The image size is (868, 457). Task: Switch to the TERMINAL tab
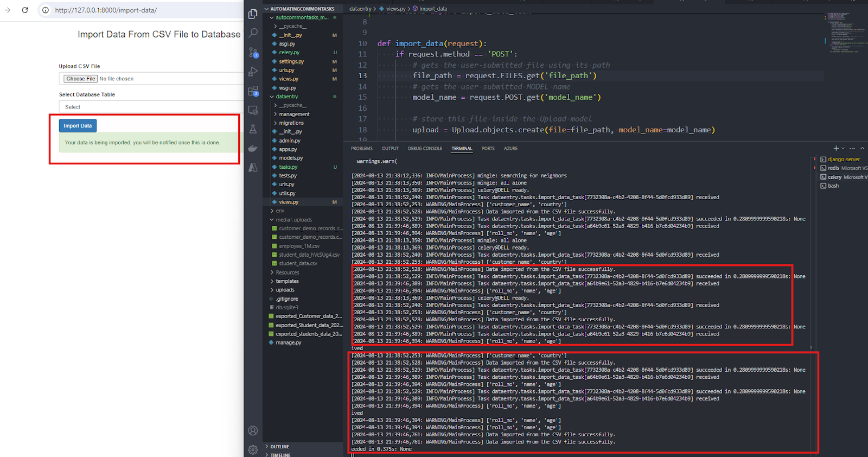pyautogui.click(x=462, y=148)
